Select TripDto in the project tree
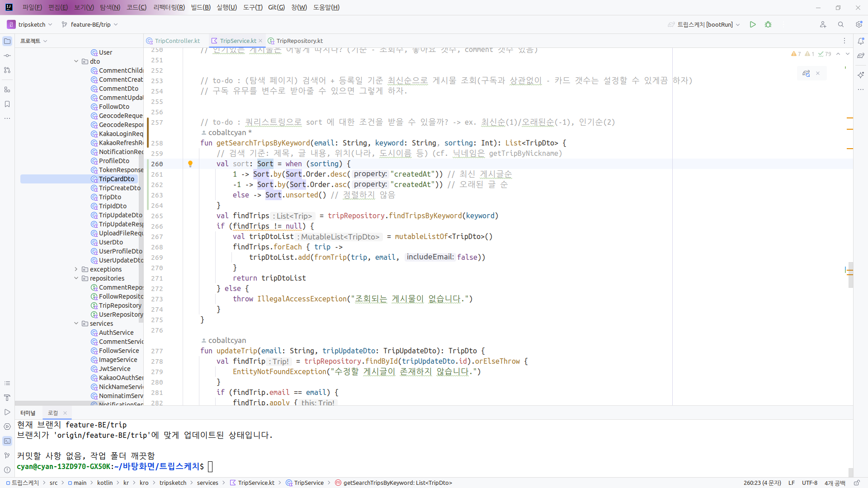Image resolution: width=868 pixels, height=488 pixels. 110,197
